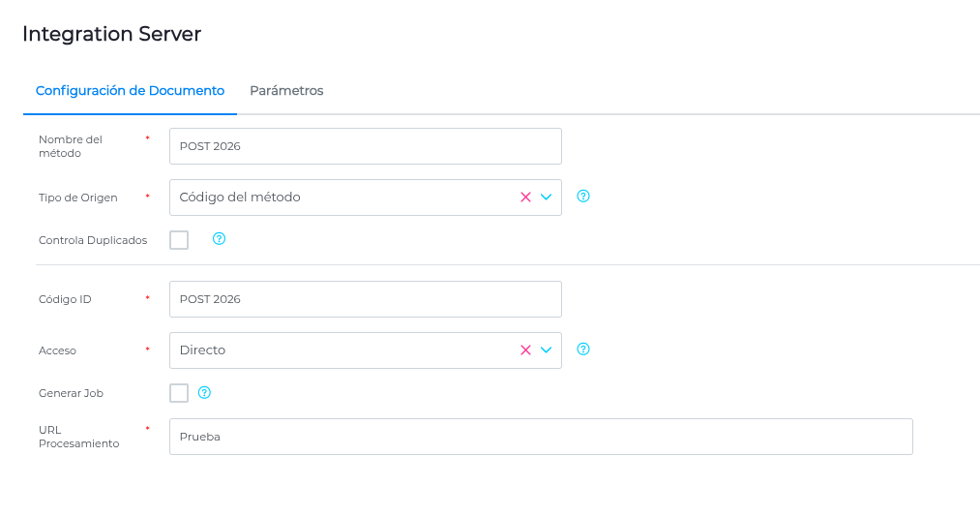Clear the Acceso selected value

525,350
